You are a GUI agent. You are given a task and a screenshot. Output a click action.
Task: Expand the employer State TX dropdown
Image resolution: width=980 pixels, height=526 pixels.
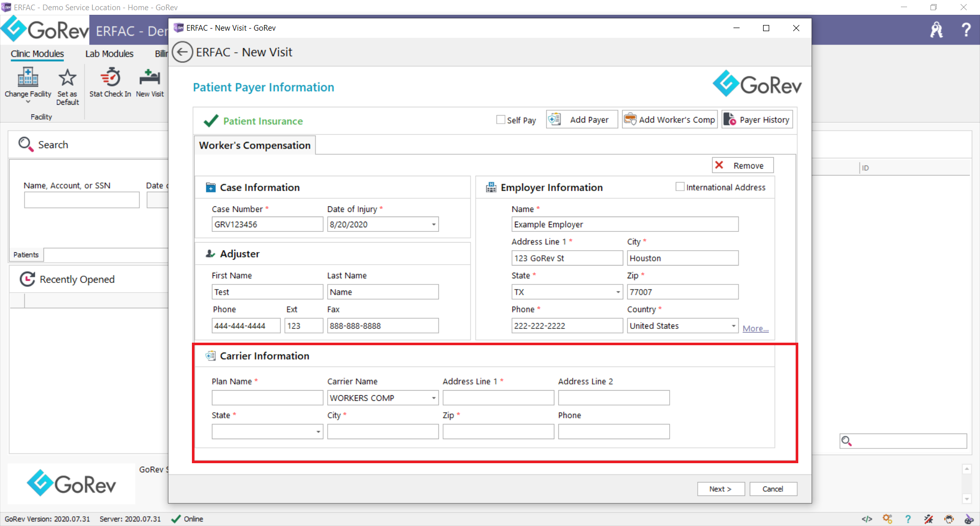click(x=618, y=292)
